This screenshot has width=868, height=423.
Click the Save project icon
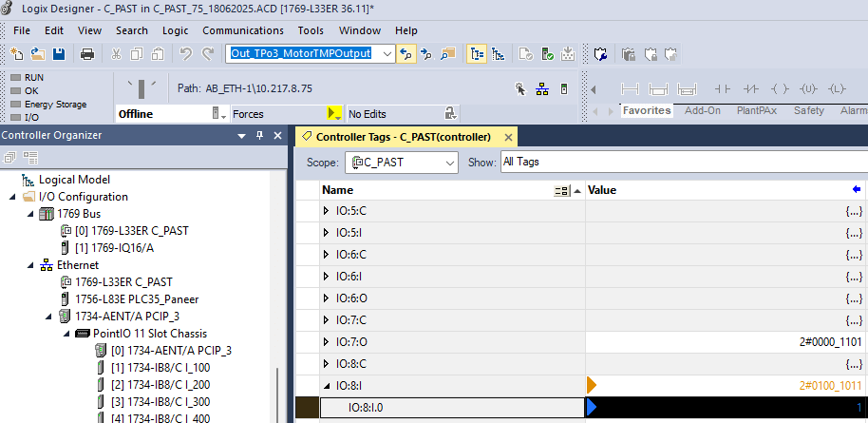click(x=59, y=54)
